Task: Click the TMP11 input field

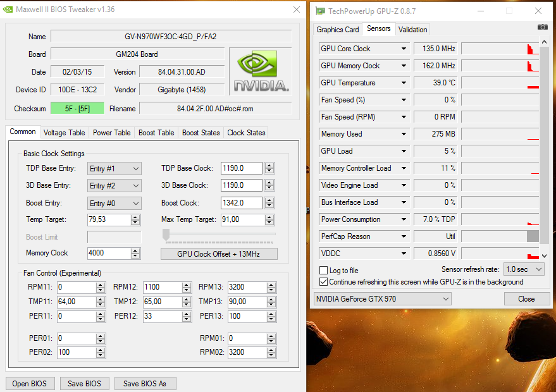Action: [77, 302]
